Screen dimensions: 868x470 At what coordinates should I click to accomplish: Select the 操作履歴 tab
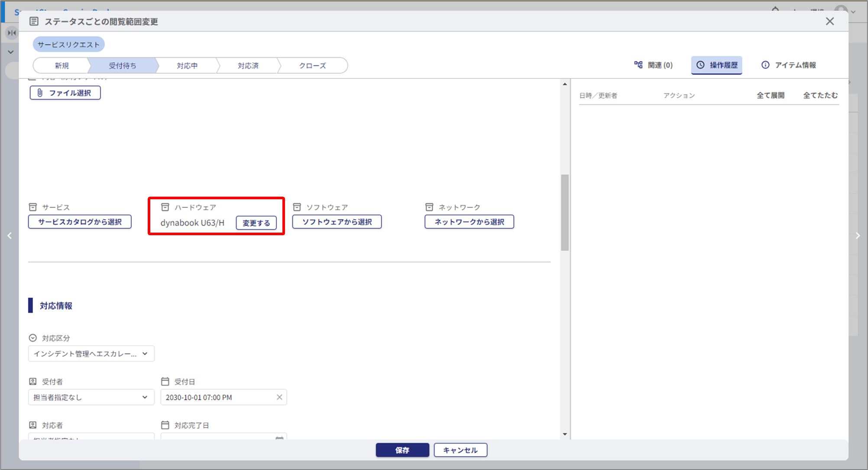click(x=717, y=65)
